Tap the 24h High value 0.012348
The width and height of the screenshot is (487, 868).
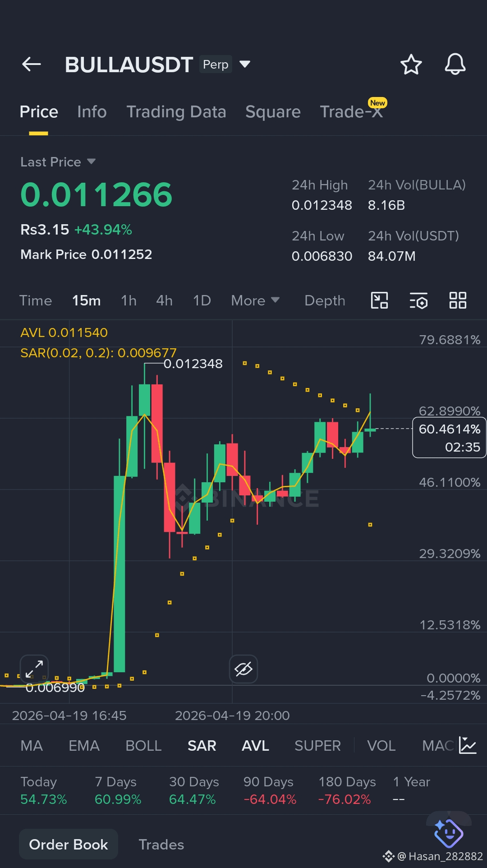[322, 205]
